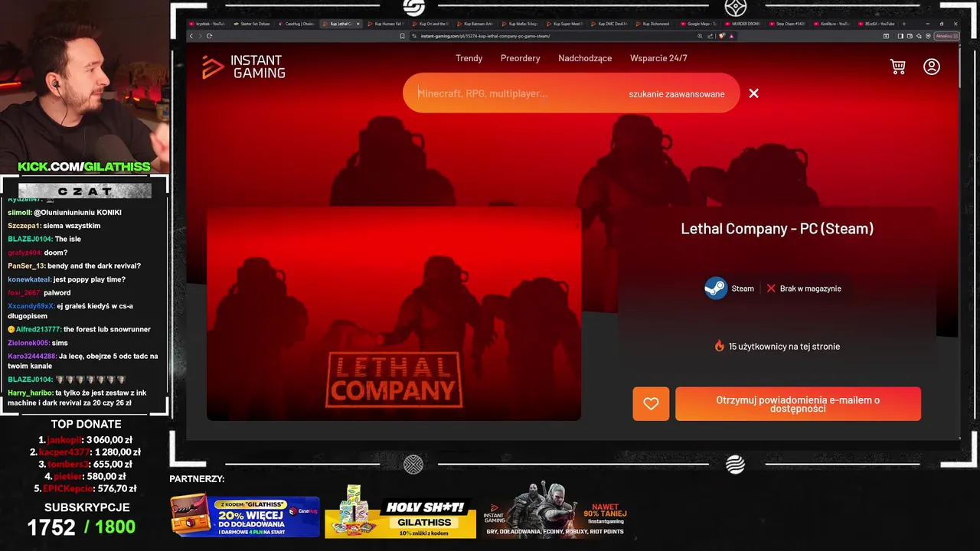Click the Aktualizuj browser update button
980x551 pixels.
pos(946,36)
